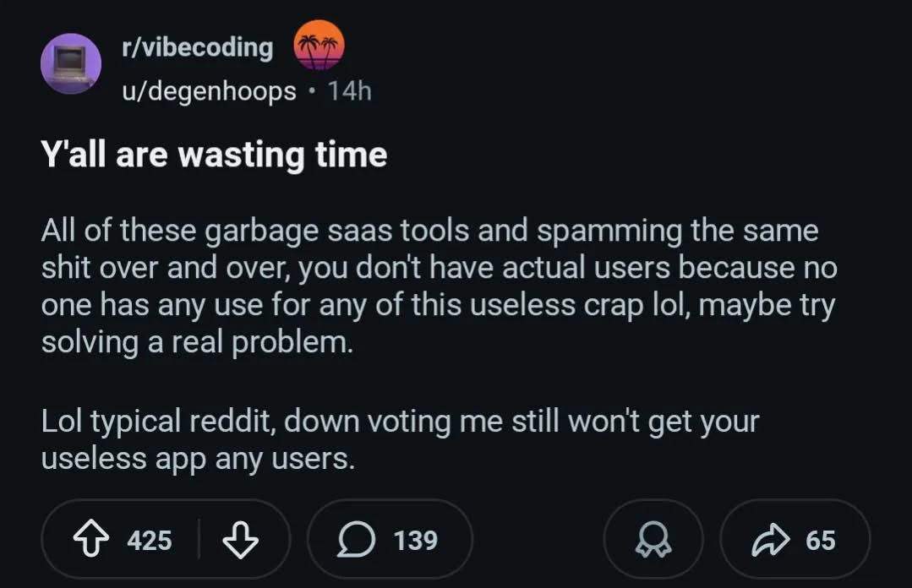Click the 425 vote count
The image size is (912, 588).
pos(150,538)
